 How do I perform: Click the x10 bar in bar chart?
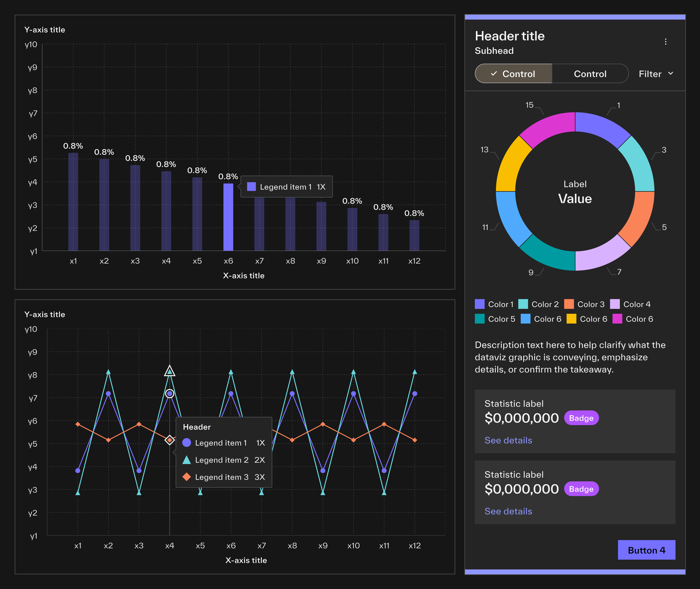352,229
